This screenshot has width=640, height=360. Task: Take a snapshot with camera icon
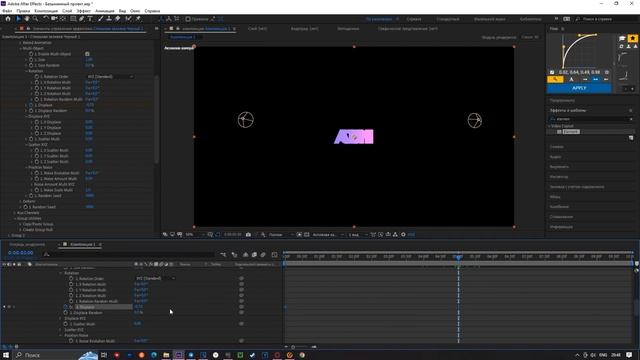click(x=248, y=235)
